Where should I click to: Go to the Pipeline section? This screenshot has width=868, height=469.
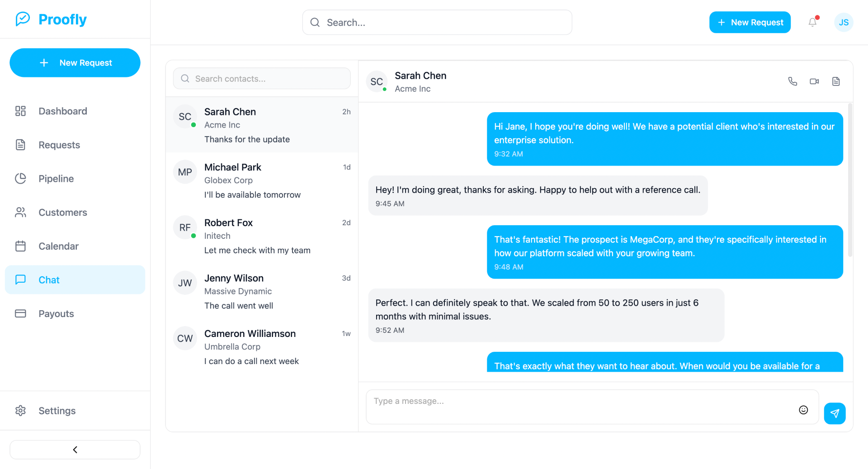(56, 179)
